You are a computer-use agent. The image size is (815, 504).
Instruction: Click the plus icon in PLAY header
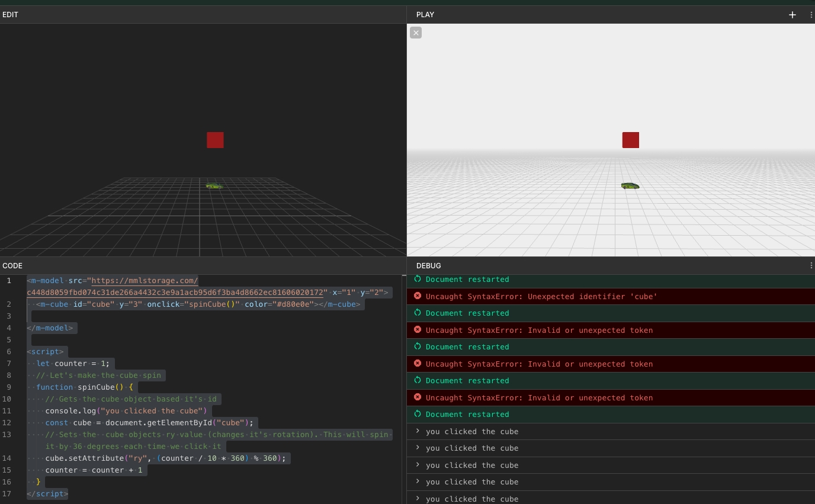pyautogui.click(x=792, y=15)
